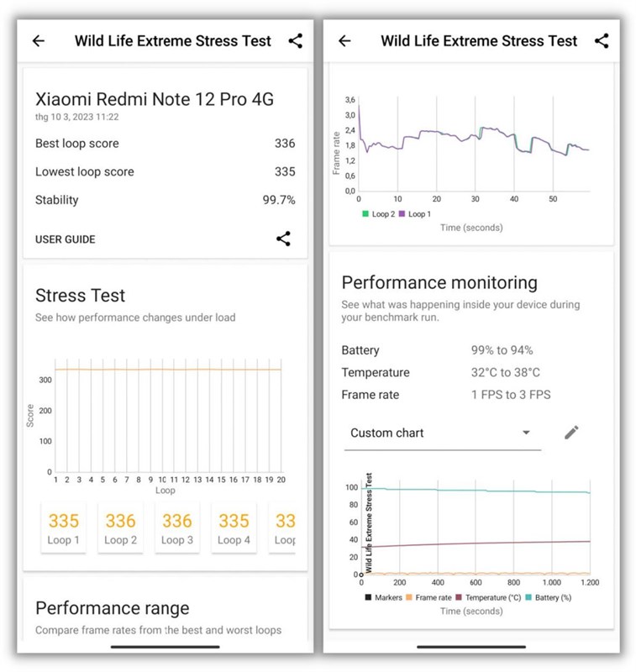The width and height of the screenshot is (636, 672).
Task: Select the Loop 1 score card
Action: 64,528
